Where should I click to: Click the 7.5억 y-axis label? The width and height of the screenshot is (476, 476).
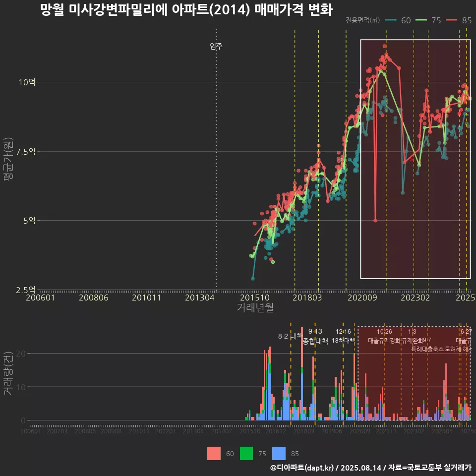(x=25, y=152)
